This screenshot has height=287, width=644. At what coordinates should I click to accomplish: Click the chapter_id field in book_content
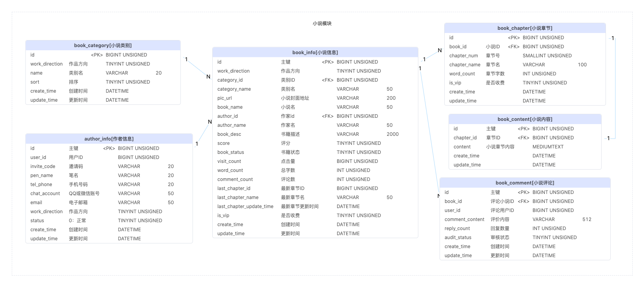(525, 138)
